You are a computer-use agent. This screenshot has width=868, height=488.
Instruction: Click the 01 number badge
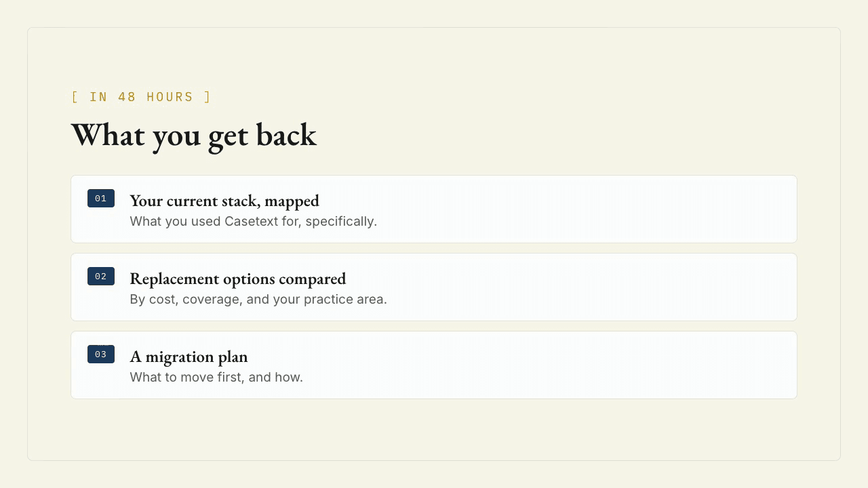click(101, 199)
